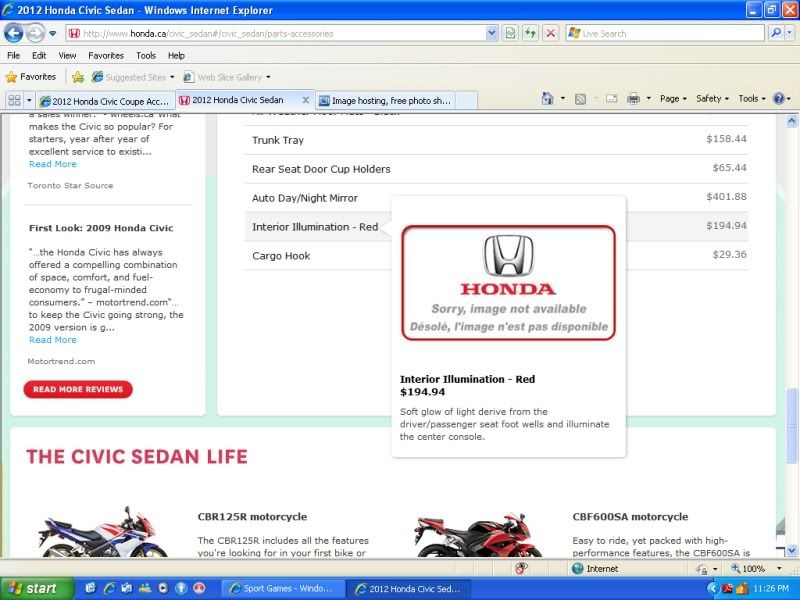Close the 2012 Honda Civic Sedan tab

click(306, 100)
